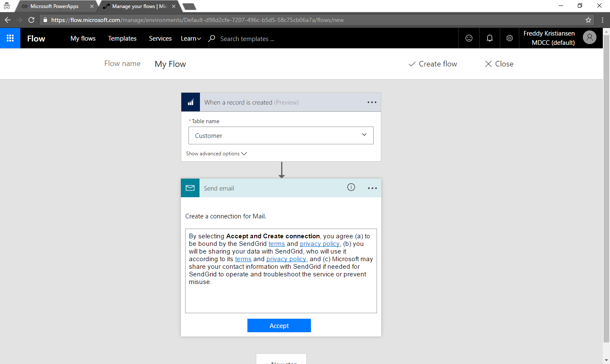
Task: Open the app launcher waffle icon
Action: 10,38
